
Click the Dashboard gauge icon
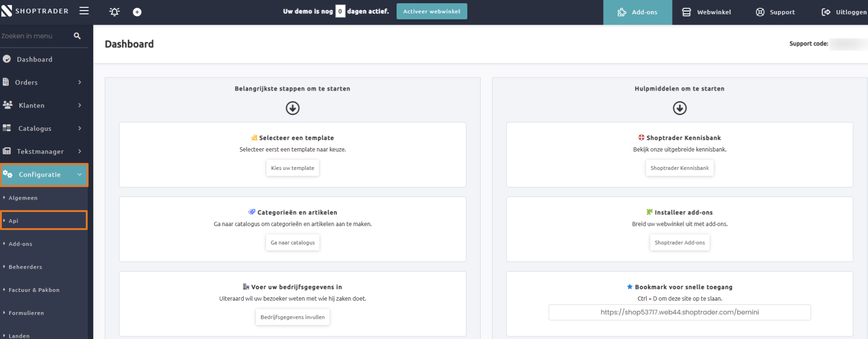pyautogui.click(x=7, y=59)
